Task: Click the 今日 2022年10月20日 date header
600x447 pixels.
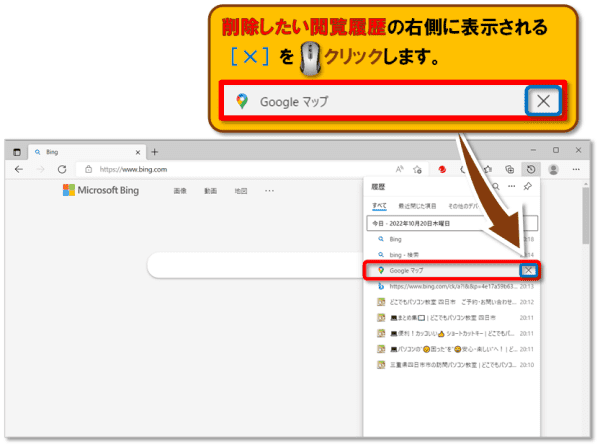Action: (452, 223)
